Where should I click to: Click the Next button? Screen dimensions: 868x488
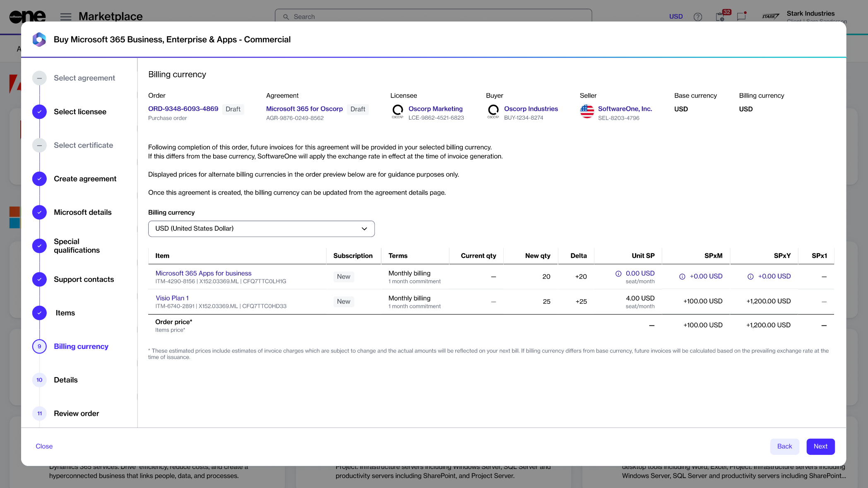(x=820, y=446)
